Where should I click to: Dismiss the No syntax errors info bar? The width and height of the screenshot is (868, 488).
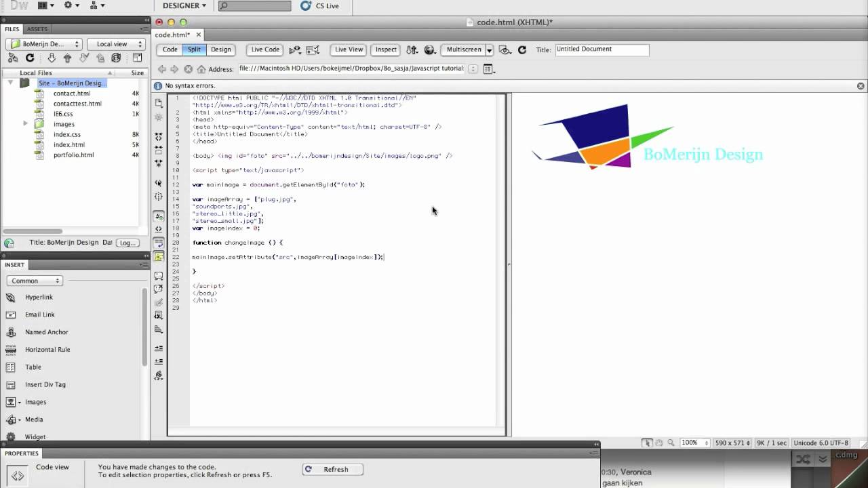point(861,86)
